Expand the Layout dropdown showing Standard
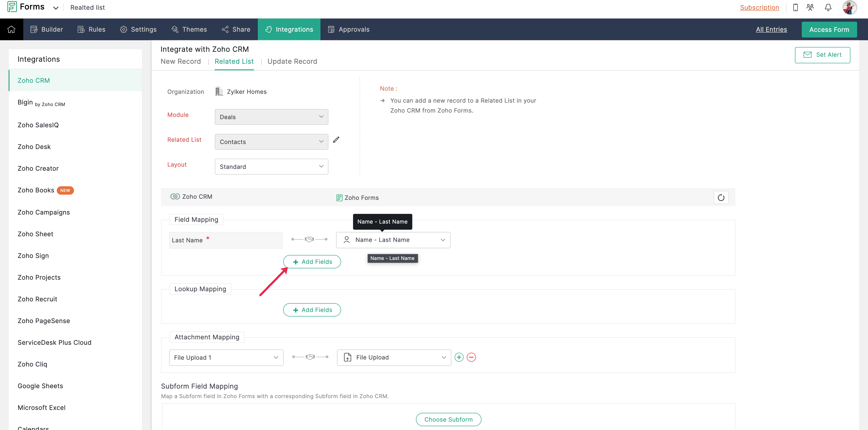This screenshot has height=430, width=868. point(271,167)
